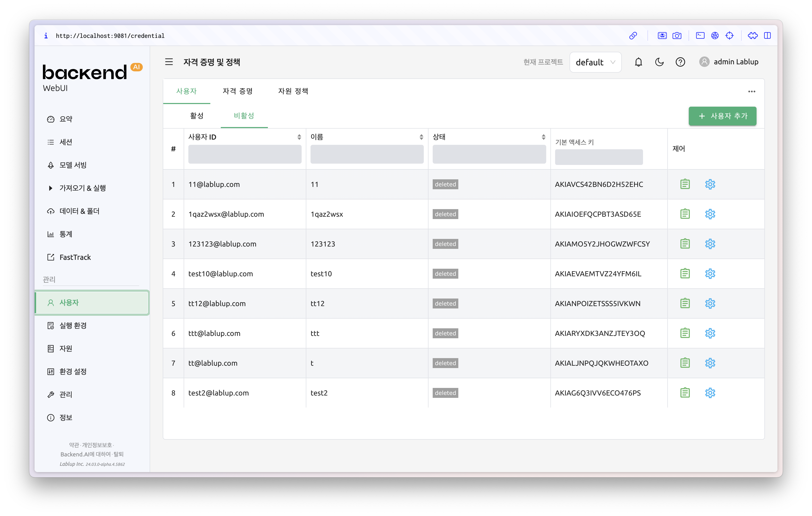Click hamburger menu to collapse sidebar
Image resolution: width=812 pixels, height=516 pixels.
(x=169, y=62)
